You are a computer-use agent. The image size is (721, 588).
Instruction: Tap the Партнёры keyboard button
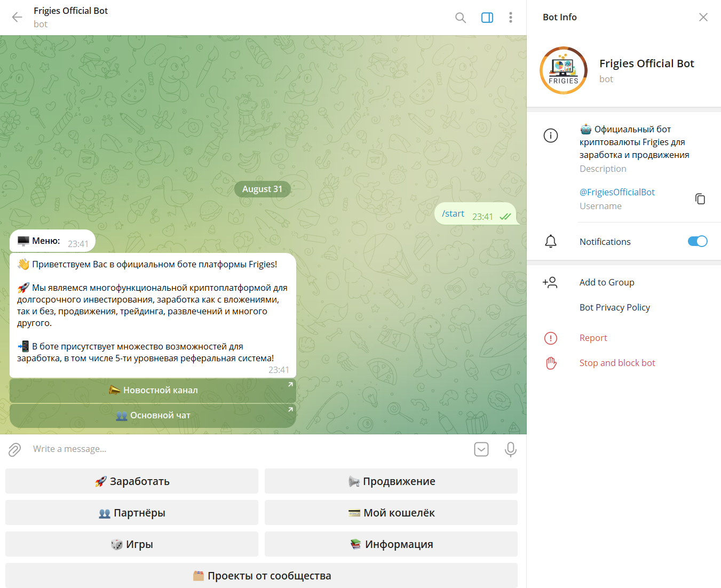(x=132, y=513)
